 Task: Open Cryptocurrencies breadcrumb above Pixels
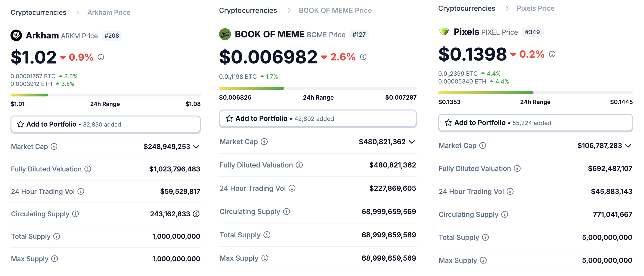click(466, 8)
